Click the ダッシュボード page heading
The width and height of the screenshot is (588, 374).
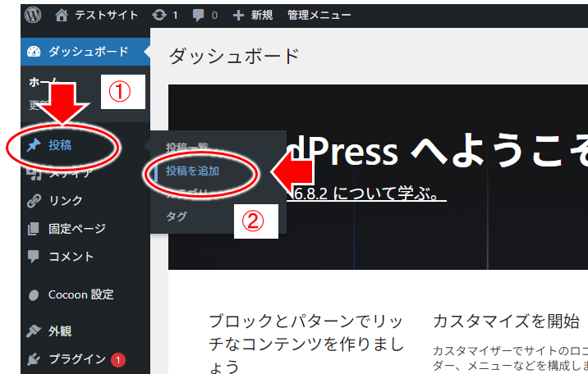[234, 56]
